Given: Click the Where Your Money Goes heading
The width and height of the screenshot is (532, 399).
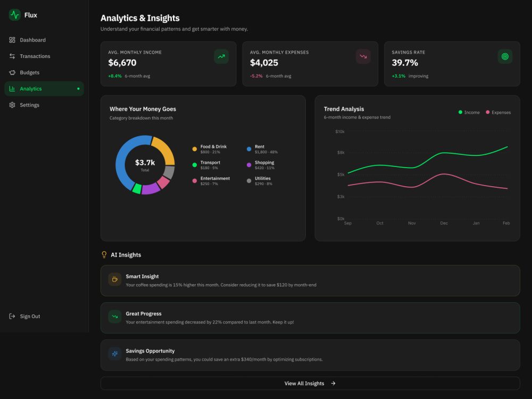Looking at the screenshot, I should coord(143,109).
